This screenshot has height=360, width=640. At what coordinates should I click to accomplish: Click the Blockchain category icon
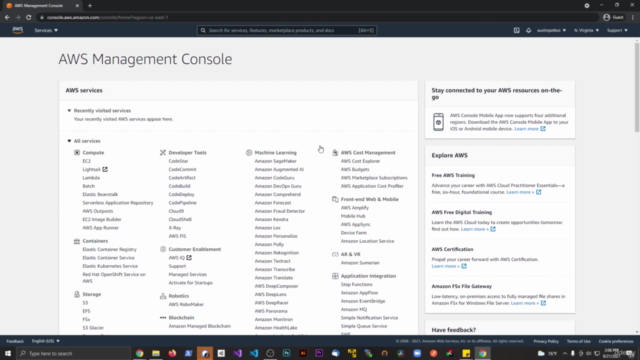pos(163,317)
